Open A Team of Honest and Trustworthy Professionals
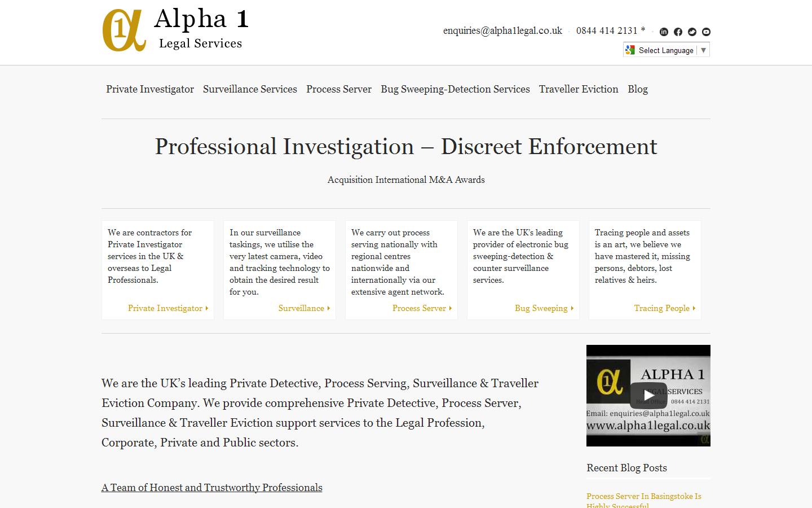The width and height of the screenshot is (812, 508). (211, 487)
